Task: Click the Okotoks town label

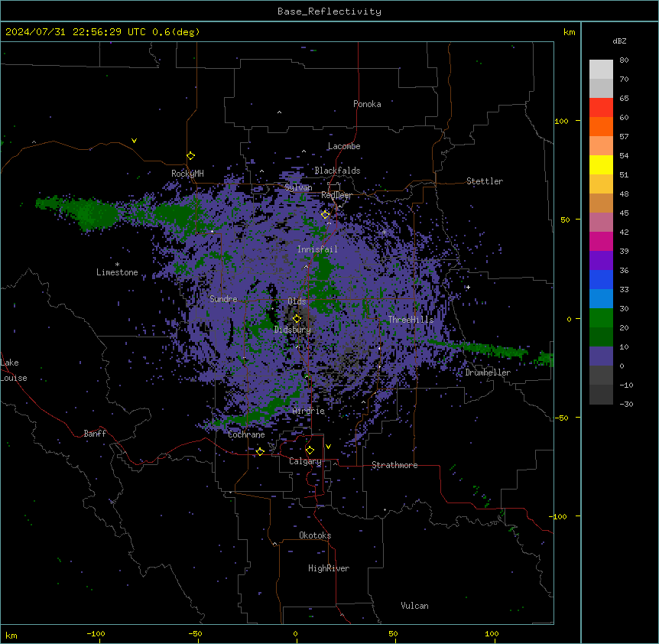Action: coord(315,535)
